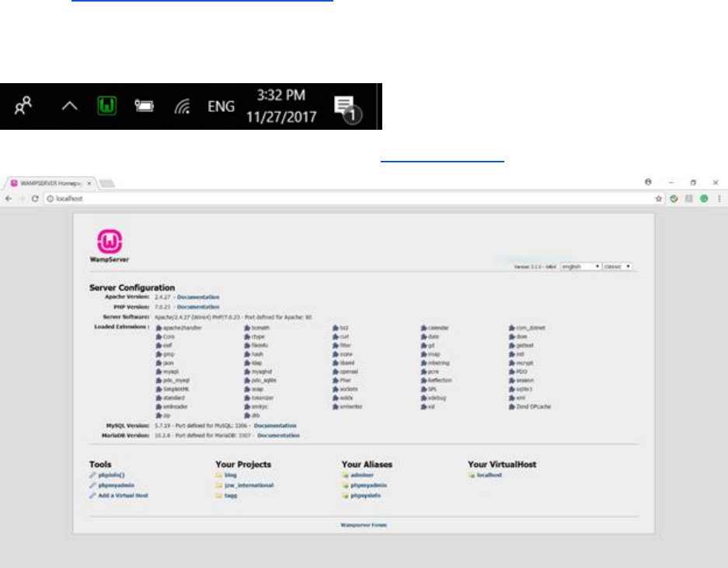The height and width of the screenshot is (568, 728).
Task: Click Add a Virtual Host link
Action: click(123, 496)
